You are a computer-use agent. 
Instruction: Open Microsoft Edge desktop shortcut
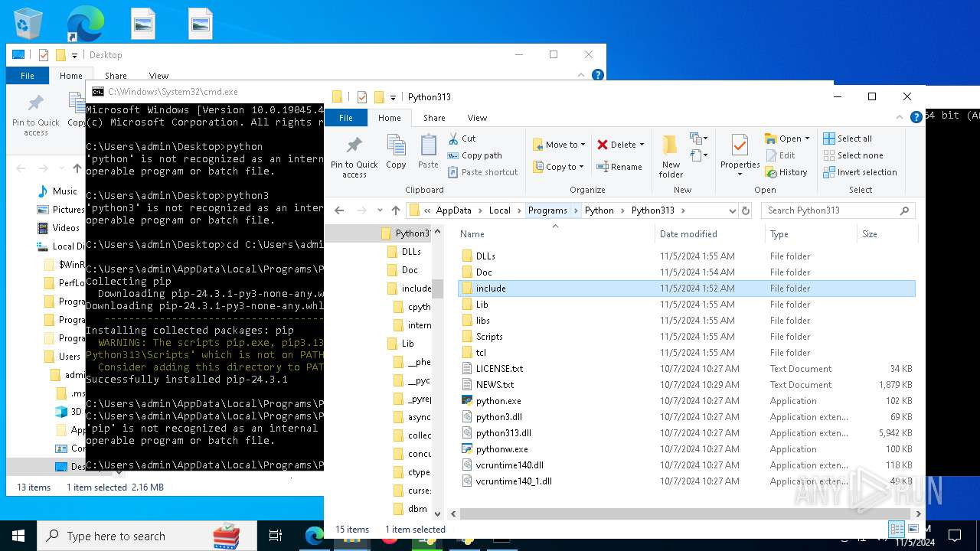coord(85,23)
